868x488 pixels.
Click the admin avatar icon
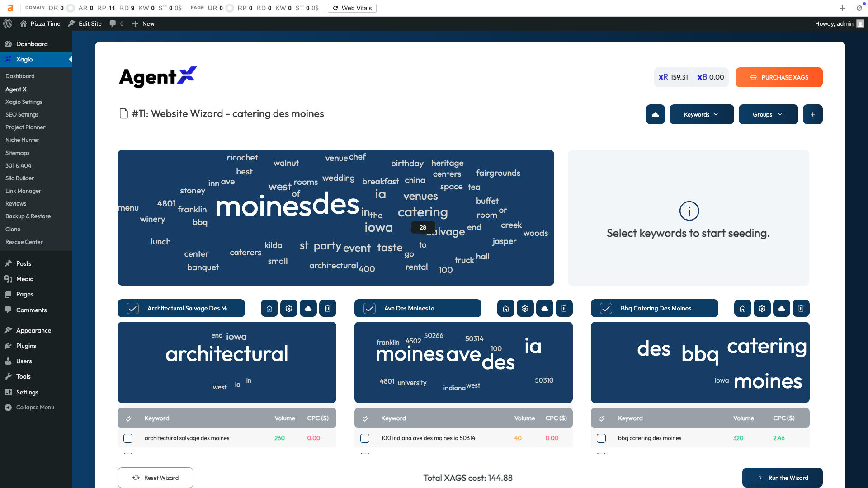coord(860,23)
